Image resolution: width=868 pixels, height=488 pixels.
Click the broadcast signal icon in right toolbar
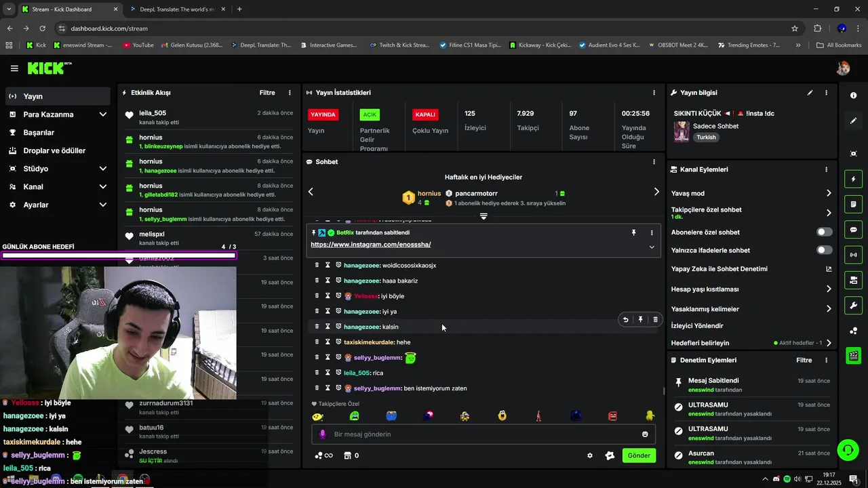coord(853,255)
